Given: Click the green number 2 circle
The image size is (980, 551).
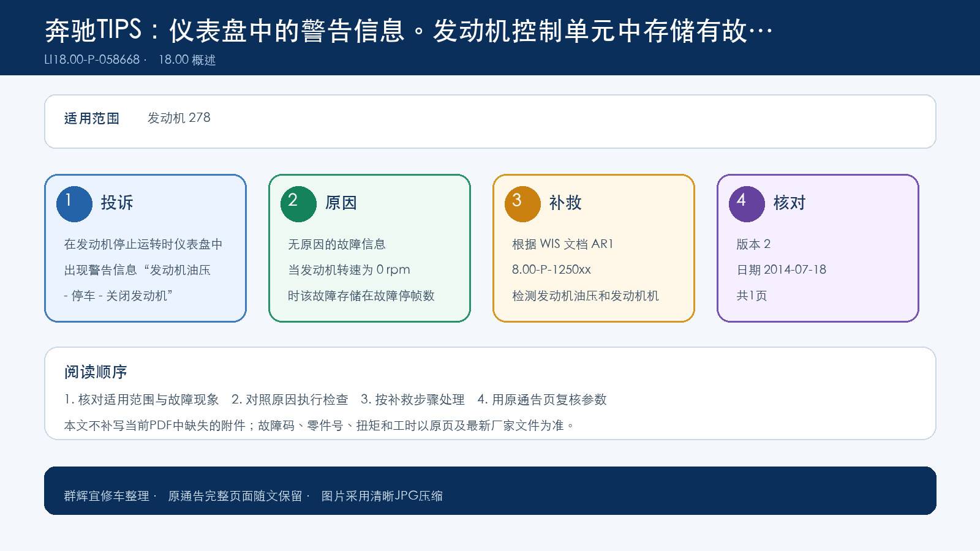Looking at the screenshot, I should (x=298, y=204).
